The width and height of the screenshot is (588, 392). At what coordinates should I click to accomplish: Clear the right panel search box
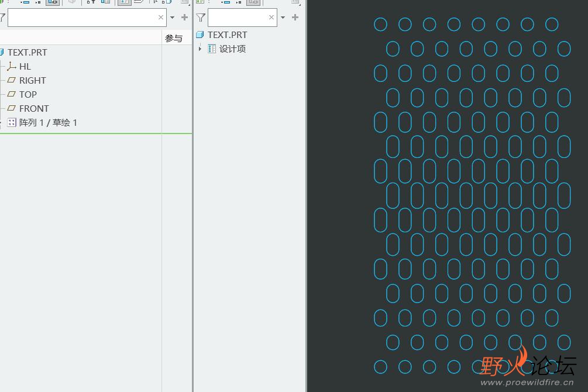[271, 17]
